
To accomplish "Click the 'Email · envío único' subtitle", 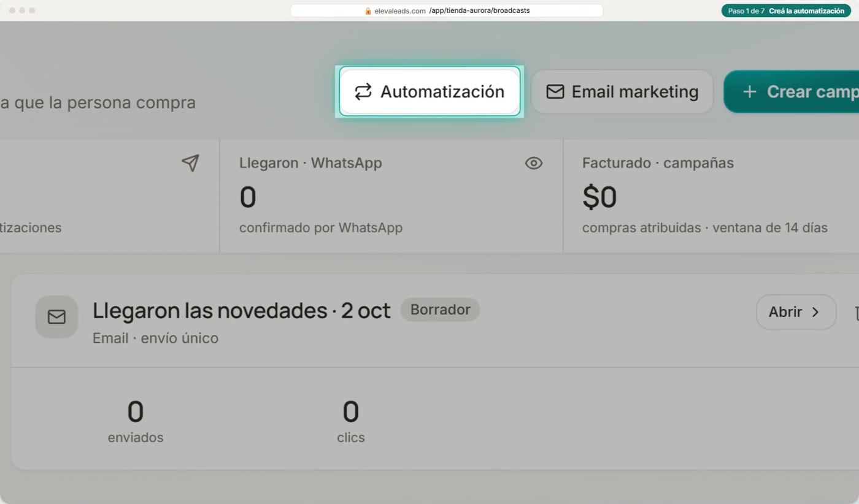I will 155,338.
